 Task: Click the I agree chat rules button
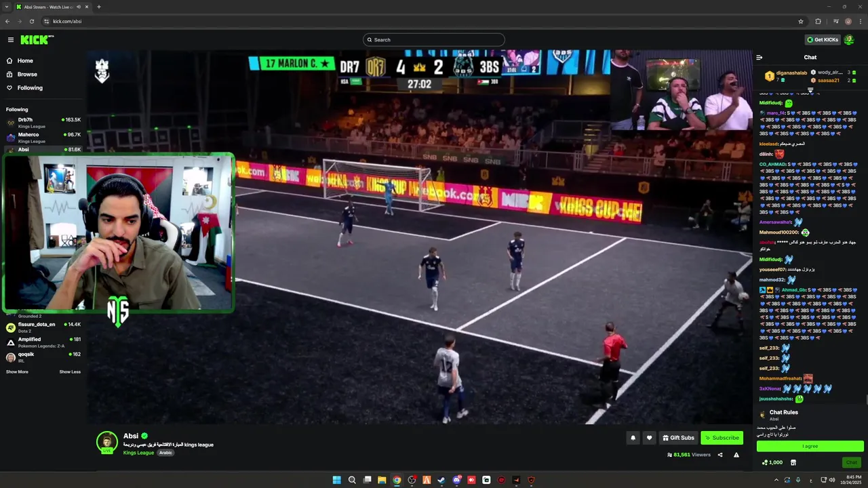click(810, 446)
